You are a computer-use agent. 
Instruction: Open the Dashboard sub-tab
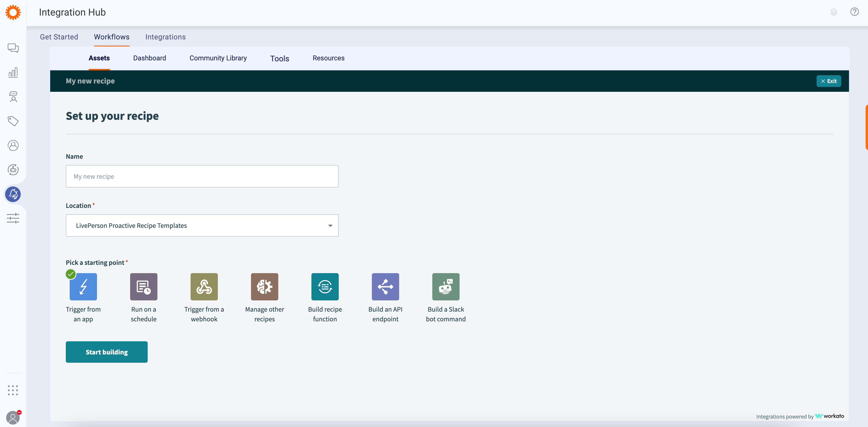click(150, 58)
